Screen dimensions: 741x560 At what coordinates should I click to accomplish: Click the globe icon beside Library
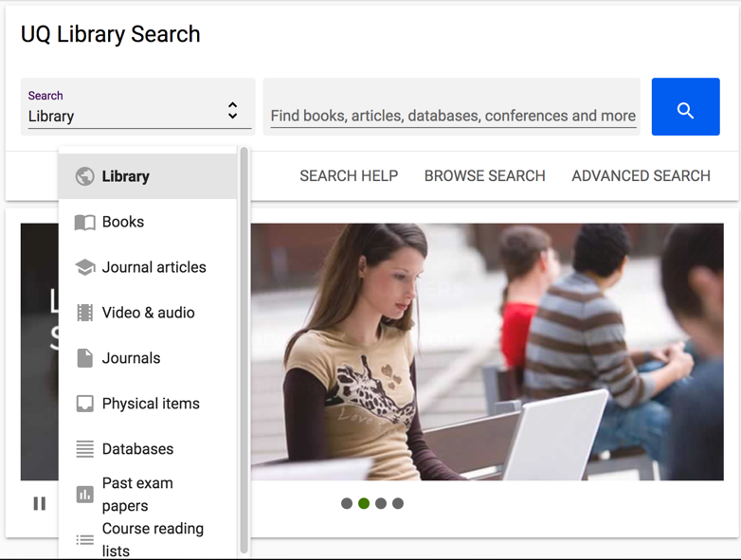click(x=84, y=176)
